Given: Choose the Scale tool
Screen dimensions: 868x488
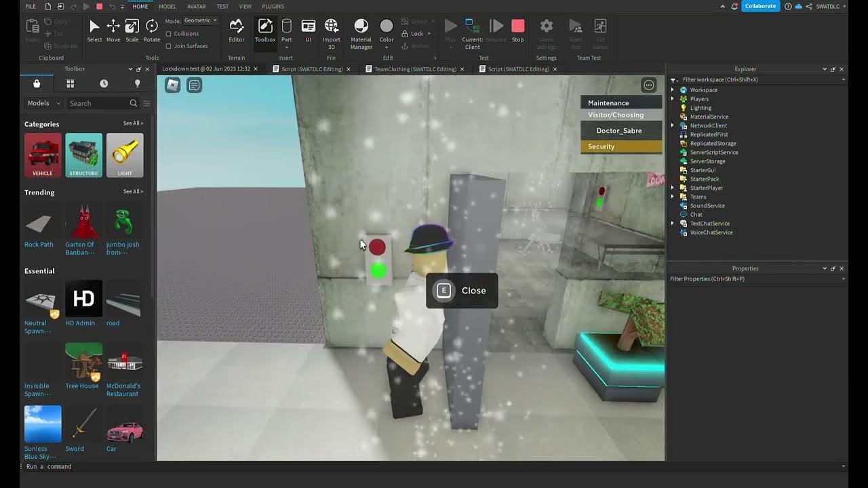Looking at the screenshot, I should point(132,30).
